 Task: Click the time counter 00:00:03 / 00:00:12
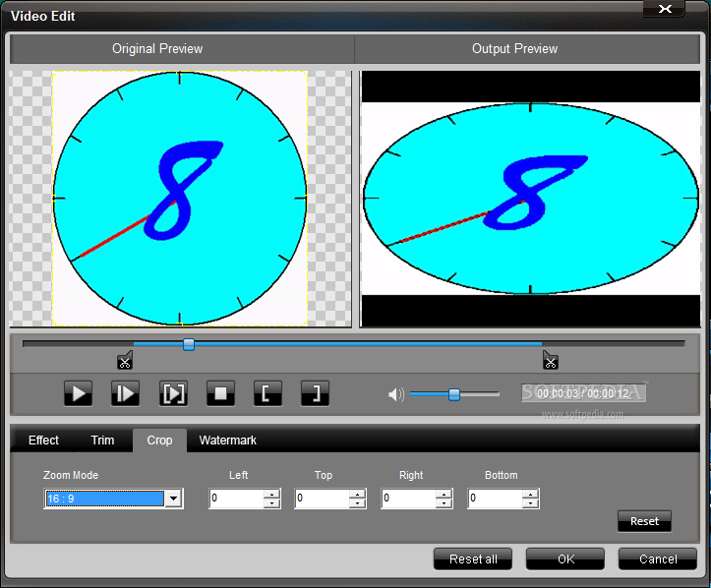pyautogui.click(x=583, y=393)
